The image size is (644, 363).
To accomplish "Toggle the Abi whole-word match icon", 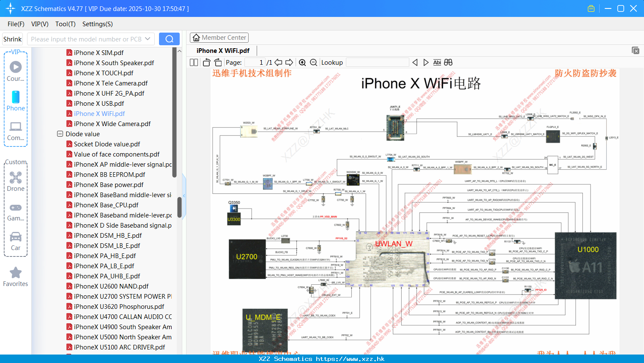I will coord(437,62).
